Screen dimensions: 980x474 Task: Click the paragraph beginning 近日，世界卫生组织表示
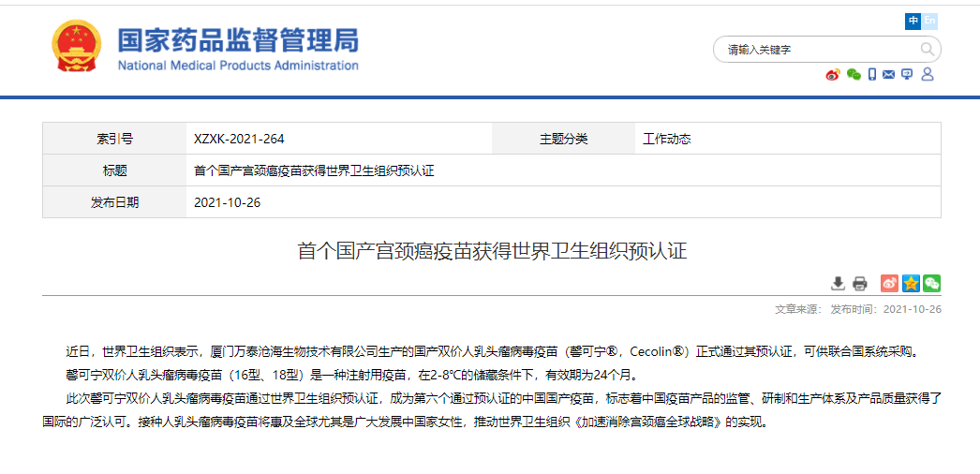tap(494, 351)
